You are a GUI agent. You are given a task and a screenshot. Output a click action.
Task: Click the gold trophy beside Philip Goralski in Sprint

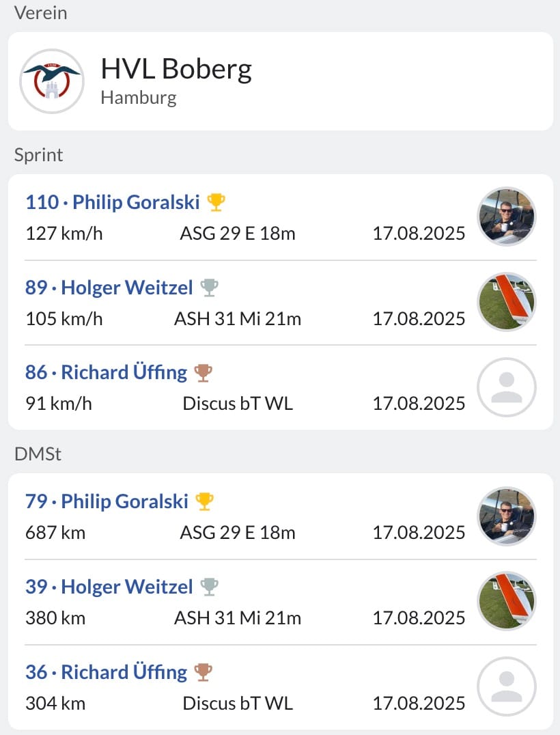pos(216,202)
